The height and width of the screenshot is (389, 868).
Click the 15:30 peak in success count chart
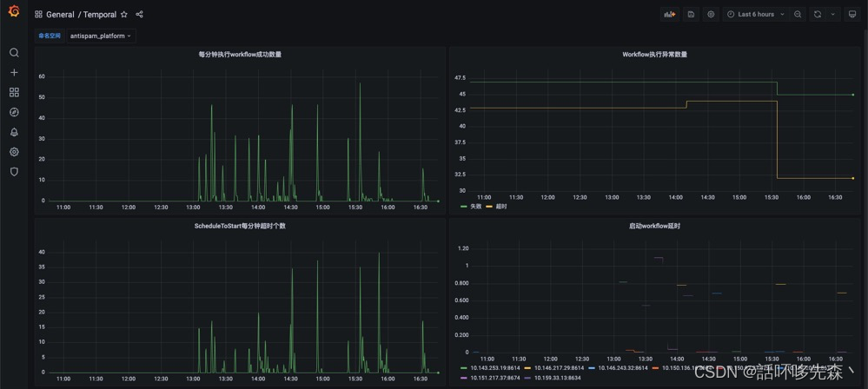[360, 84]
